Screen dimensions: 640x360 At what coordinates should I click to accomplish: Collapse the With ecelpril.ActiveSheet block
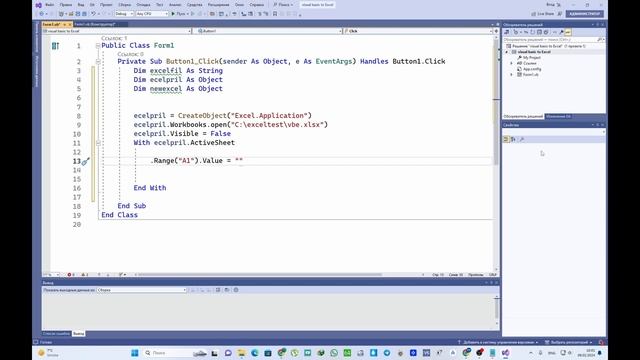point(98,143)
